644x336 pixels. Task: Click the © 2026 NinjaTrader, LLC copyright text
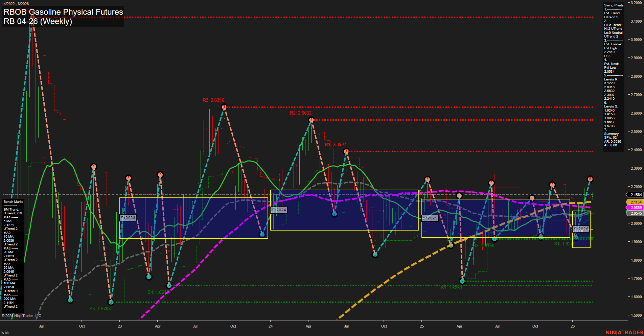pos(21,315)
